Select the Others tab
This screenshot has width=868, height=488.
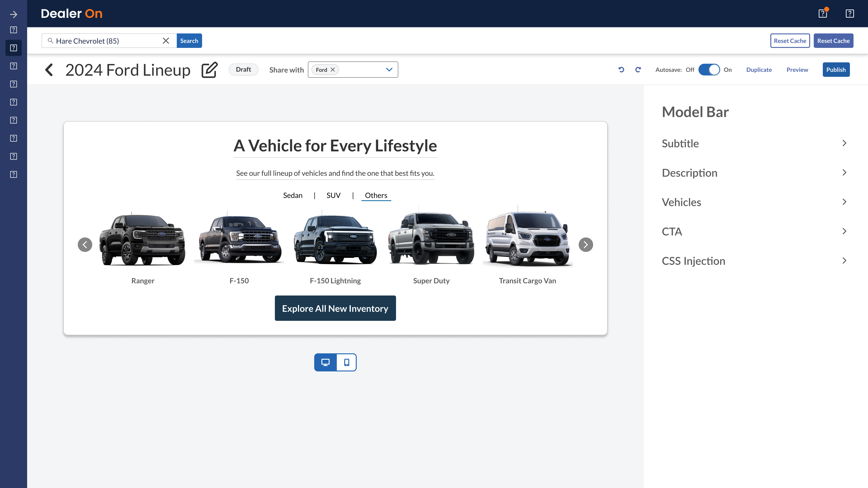tap(376, 195)
